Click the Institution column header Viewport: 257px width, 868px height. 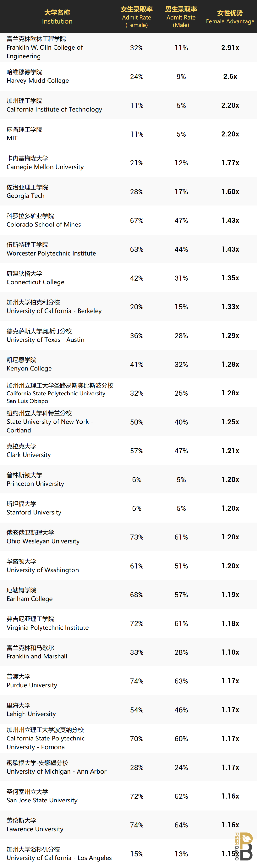pyautogui.click(x=57, y=17)
